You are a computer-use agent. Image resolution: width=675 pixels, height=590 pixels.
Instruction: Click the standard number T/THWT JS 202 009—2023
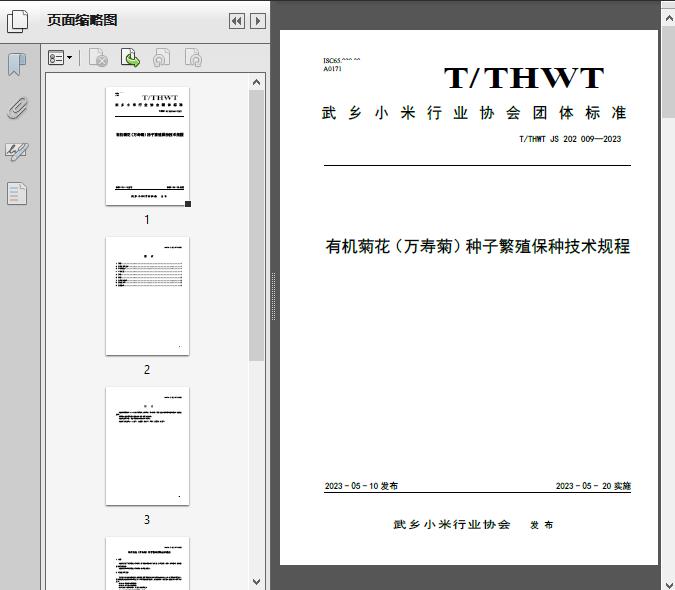pyautogui.click(x=570, y=139)
